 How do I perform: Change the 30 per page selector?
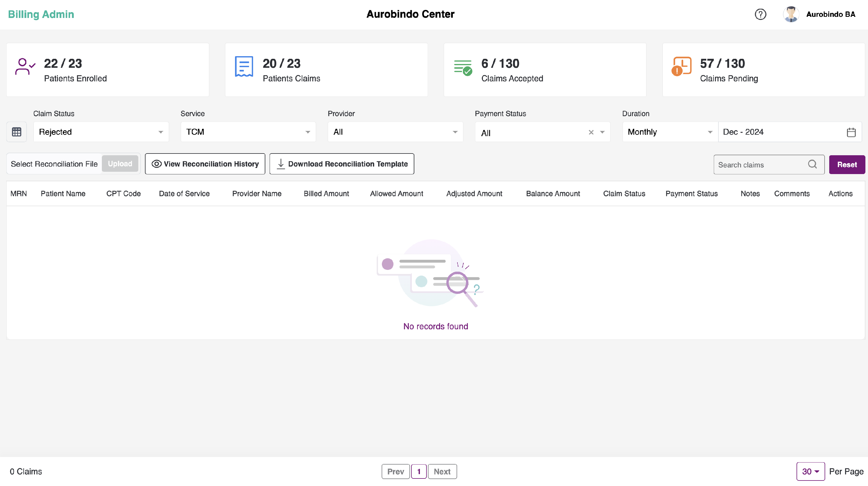(810, 471)
